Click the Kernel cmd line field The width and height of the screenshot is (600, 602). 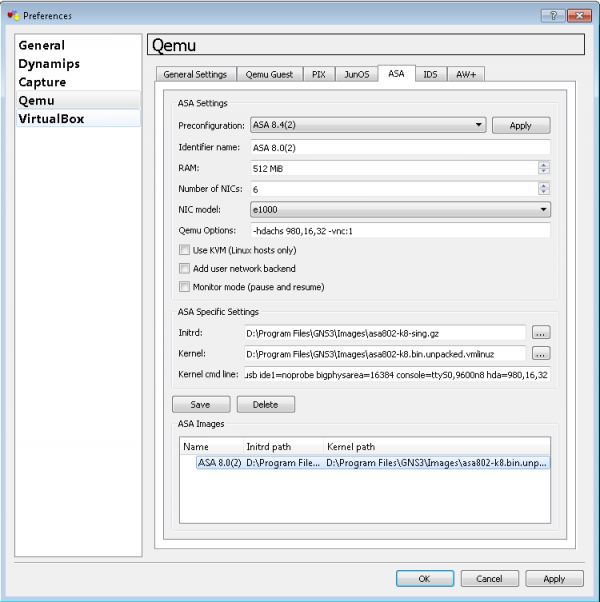click(x=397, y=375)
